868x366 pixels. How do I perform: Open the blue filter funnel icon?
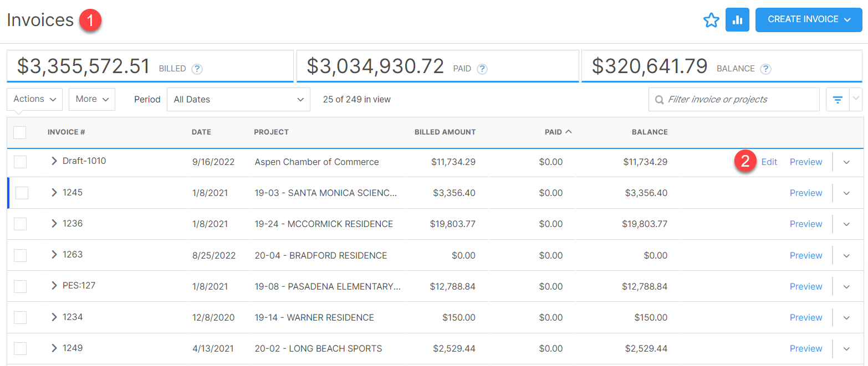click(838, 100)
